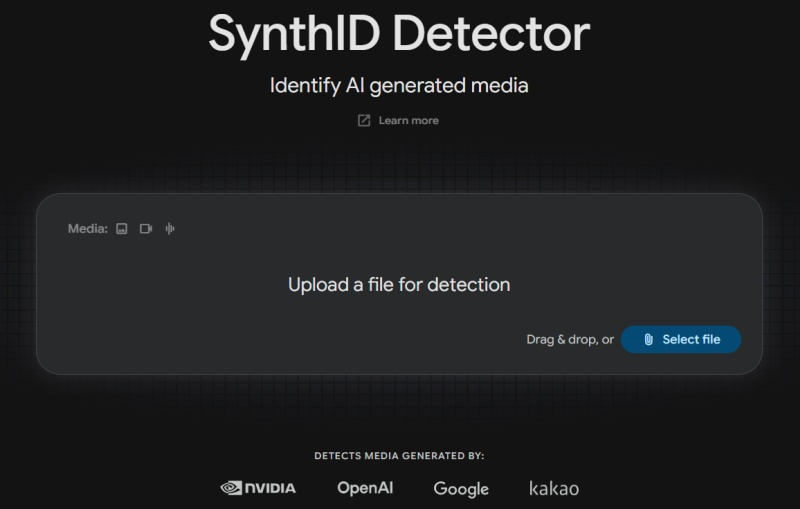Click the NVIDIA logo

click(258, 488)
